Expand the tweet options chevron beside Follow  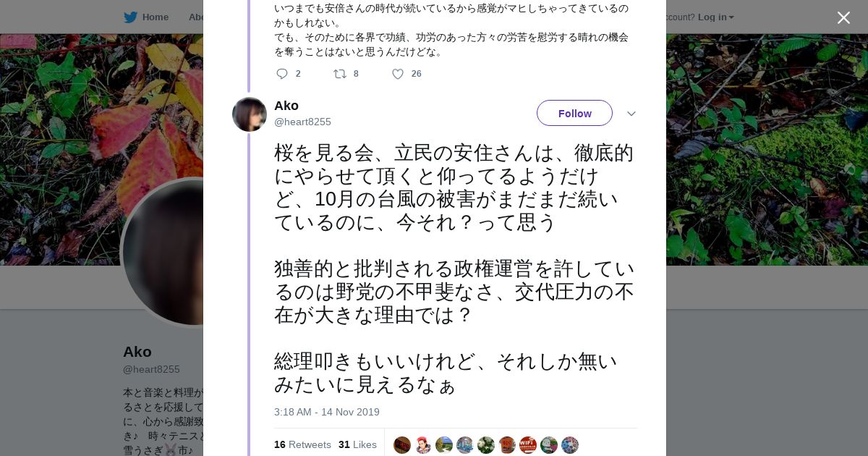pos(631,114)
